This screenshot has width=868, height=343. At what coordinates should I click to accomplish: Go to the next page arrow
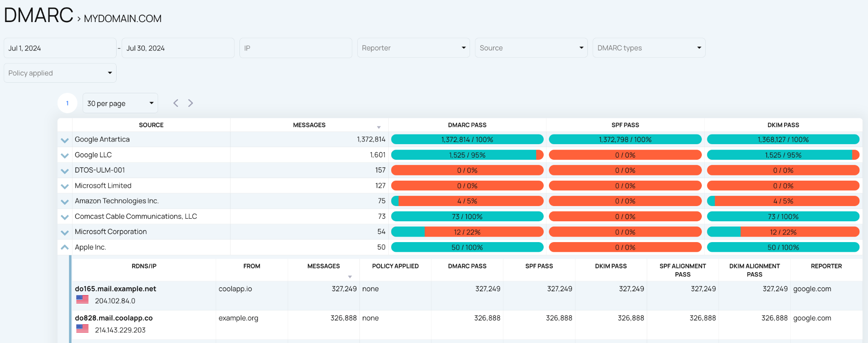191,103
